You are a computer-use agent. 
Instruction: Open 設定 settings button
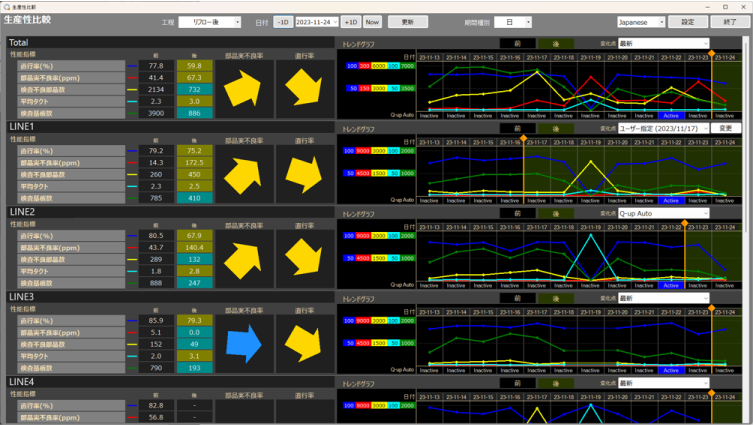(688, 22)
